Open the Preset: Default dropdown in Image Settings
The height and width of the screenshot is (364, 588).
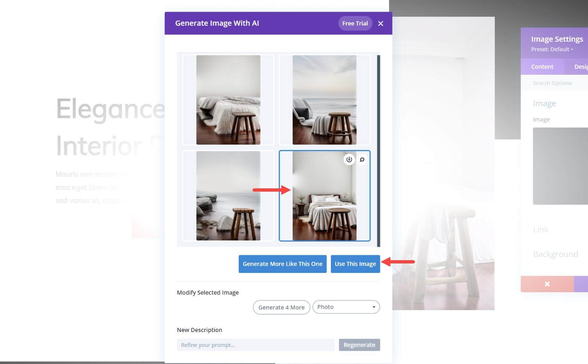pos(552,49)
